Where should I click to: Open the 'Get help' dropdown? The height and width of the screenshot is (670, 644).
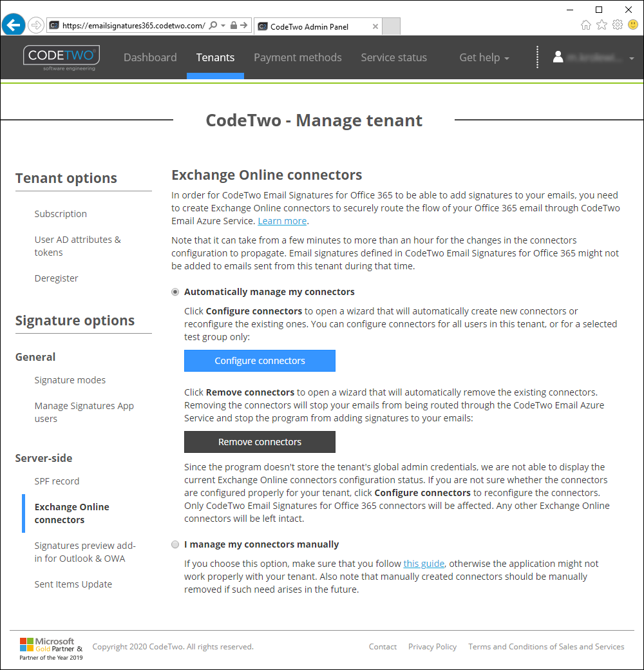tap(484, 57)
